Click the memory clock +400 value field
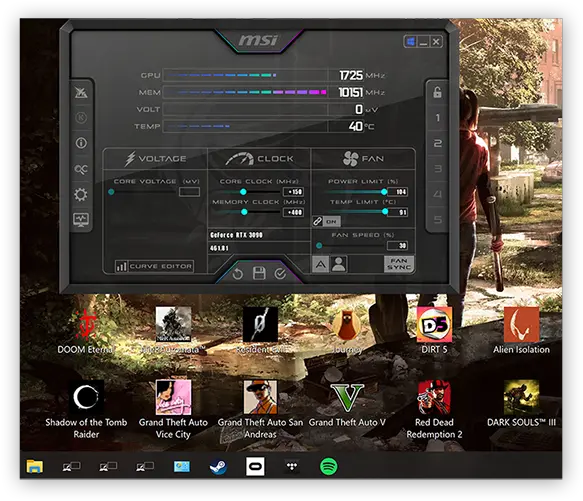Image resolution: width=583 pixels, height=501 pixels. [x=293, y=212]
